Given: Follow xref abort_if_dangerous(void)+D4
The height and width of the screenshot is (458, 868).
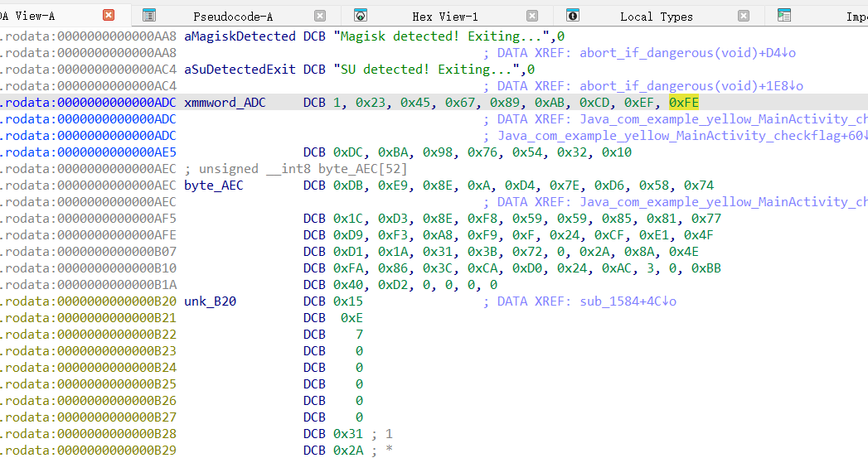Looking at the screenshot, I should (687, 53).
